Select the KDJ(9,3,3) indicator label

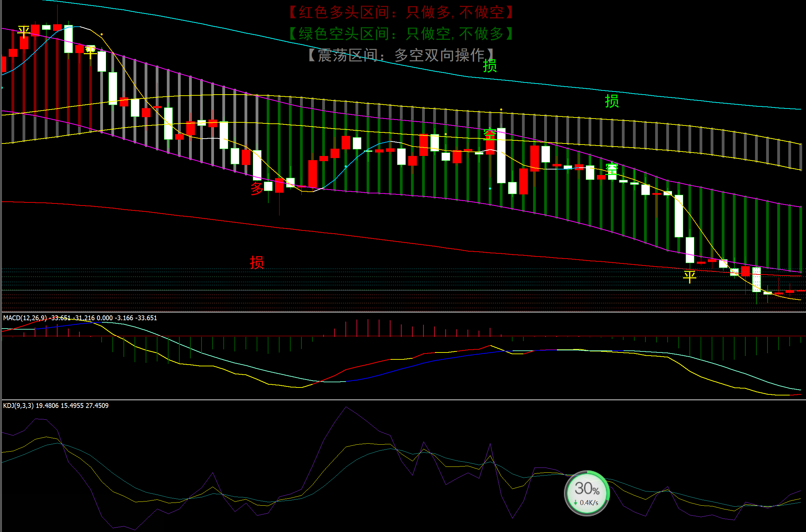click(x=18, y=405)
